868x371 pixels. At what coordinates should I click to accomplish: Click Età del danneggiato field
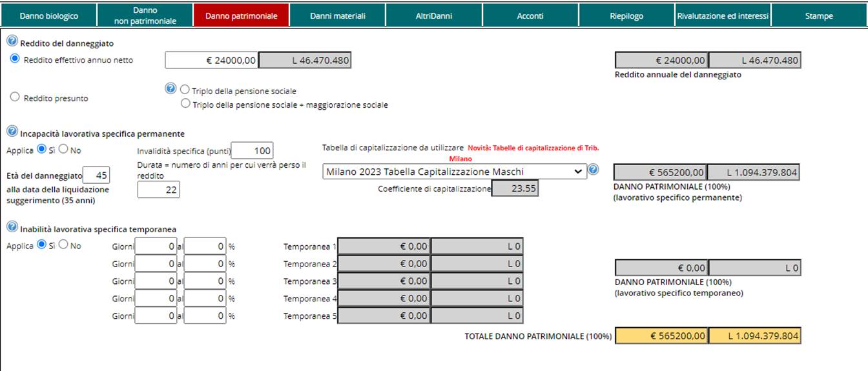point(97,175)
